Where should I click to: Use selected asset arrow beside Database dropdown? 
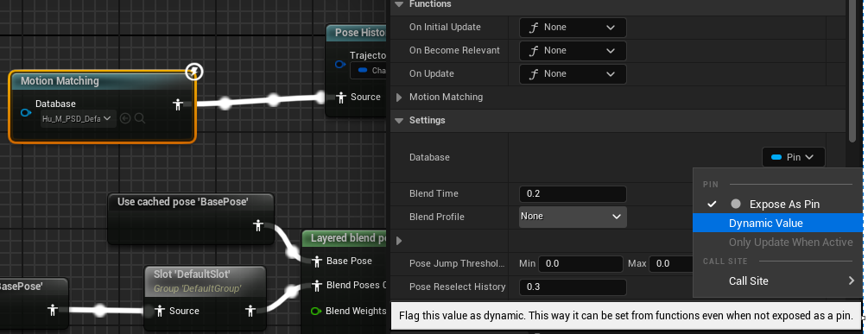pos(125,118)
